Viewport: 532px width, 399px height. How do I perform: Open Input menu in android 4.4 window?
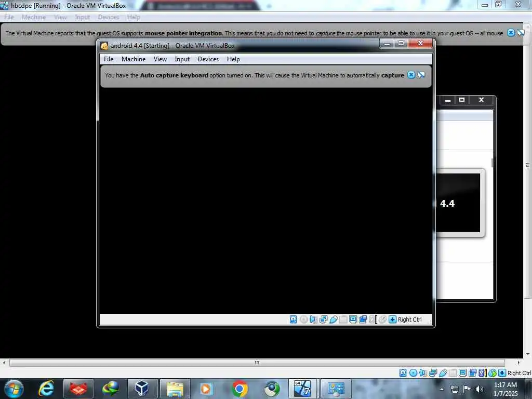tap(182, 59)
